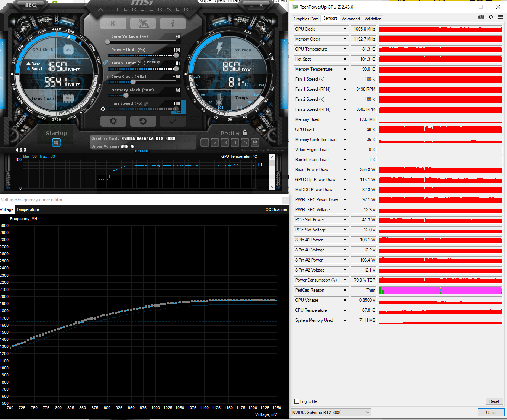
Task: Toggle the Auto fan speed button
Action: click(180, 112)
